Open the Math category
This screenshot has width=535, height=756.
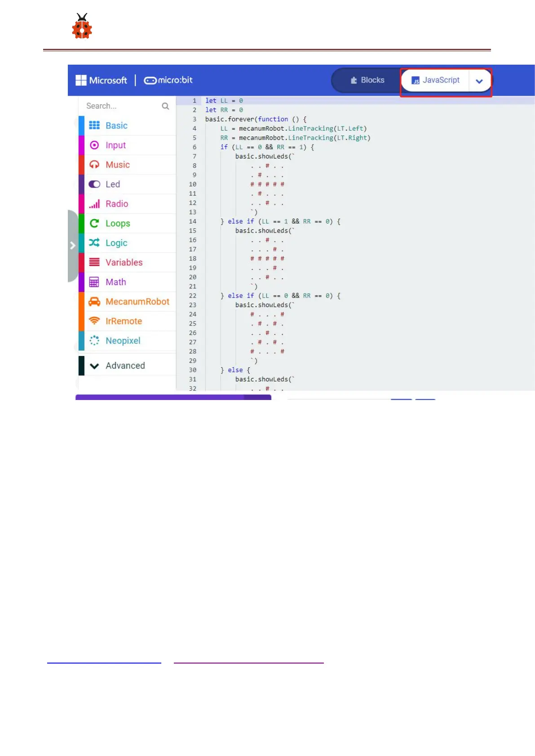tap(127, 282)
